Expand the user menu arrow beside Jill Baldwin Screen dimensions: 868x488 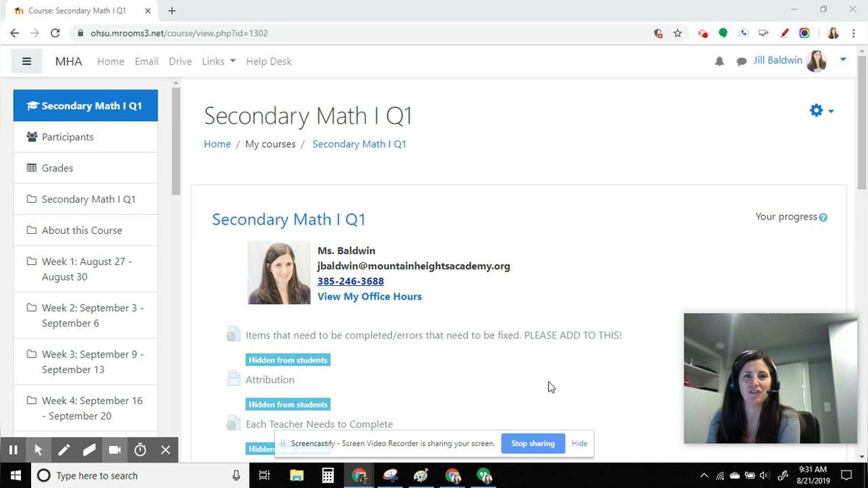tap(843, 60)
